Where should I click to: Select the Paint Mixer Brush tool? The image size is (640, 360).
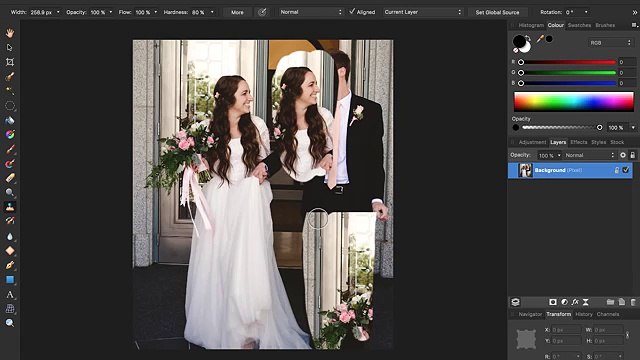tap(10, 164)
